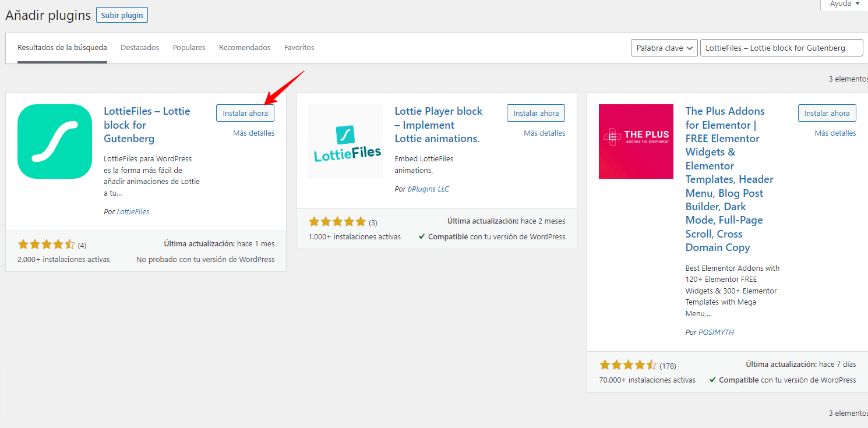
Task: Click the Lottie Player block plugin logo
Action: pyautogui.click(x=345, y=142)
